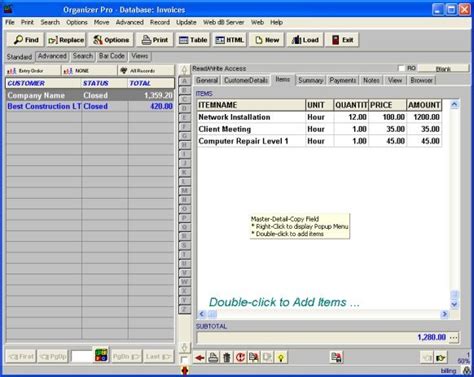Open the Record menu
Viewport: 474px width, 377px height.
[160, 22]
